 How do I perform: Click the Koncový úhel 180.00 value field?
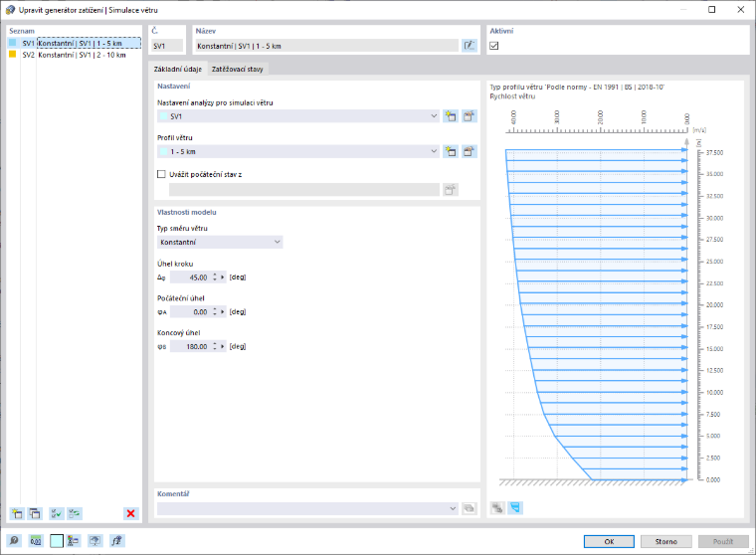[191, 347]
